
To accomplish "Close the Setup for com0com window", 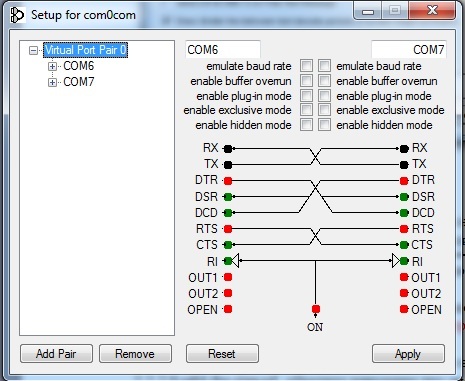I will tap(432, 11).
